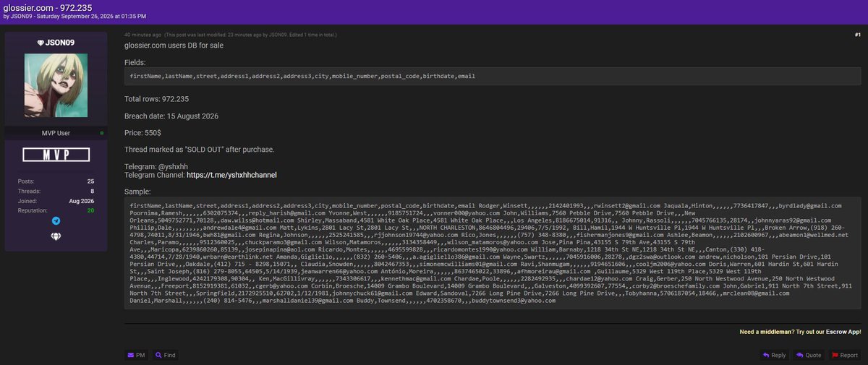The image size is (868, 365).
Task: Open JSON09's avatar image
Action: (56, 86)
